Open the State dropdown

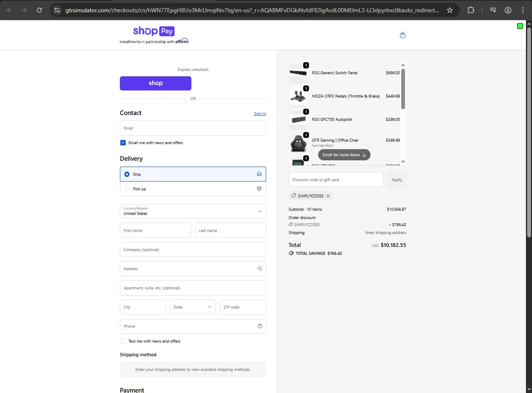point(193,307)
